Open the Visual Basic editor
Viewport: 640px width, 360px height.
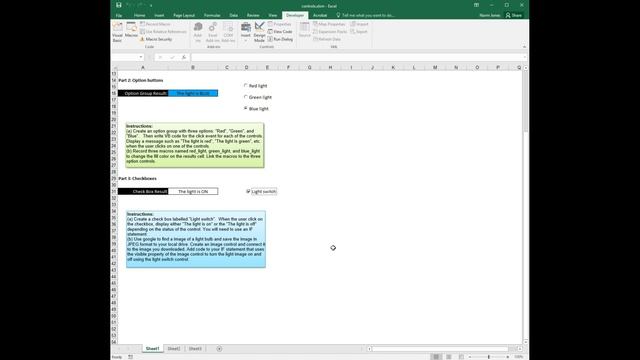pyautogui.click(x=118, y=32)
